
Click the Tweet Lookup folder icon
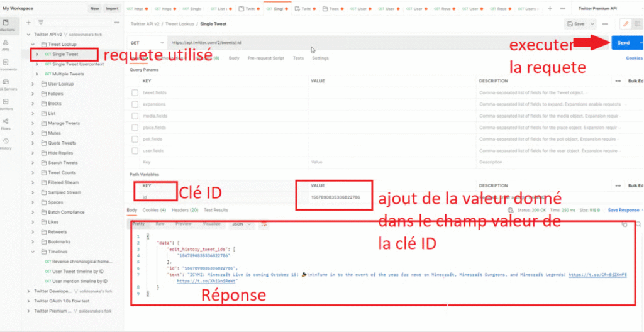pos(44,44)
